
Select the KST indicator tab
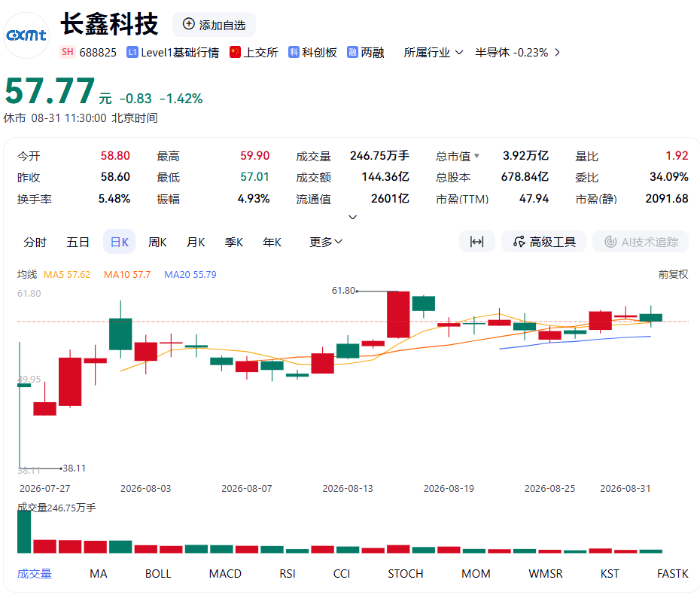(x=610, y=574)
